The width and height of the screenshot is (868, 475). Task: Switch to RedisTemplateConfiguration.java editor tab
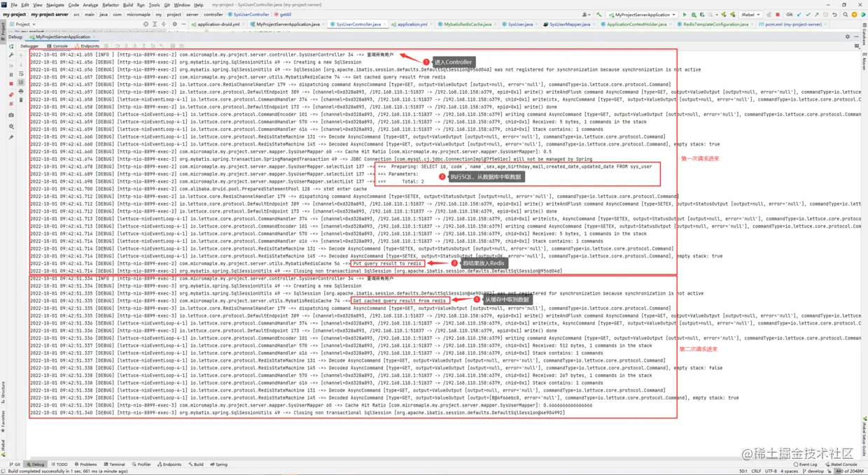click(715, 24)
